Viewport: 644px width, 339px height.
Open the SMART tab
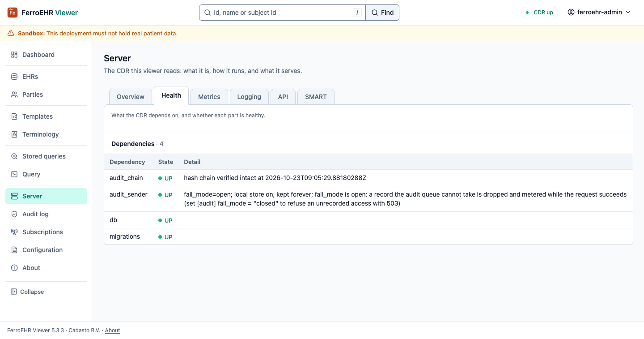[316, 97]
